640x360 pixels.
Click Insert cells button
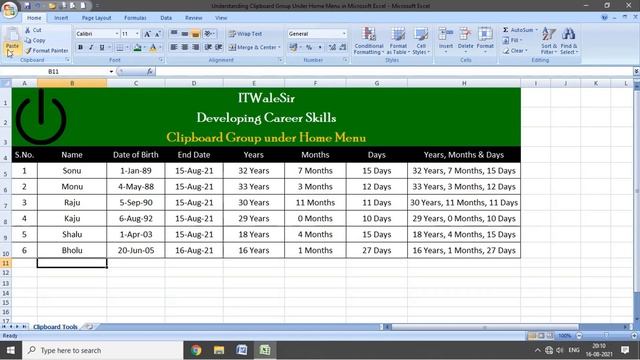pyautogui.click(x=446, y=40)
